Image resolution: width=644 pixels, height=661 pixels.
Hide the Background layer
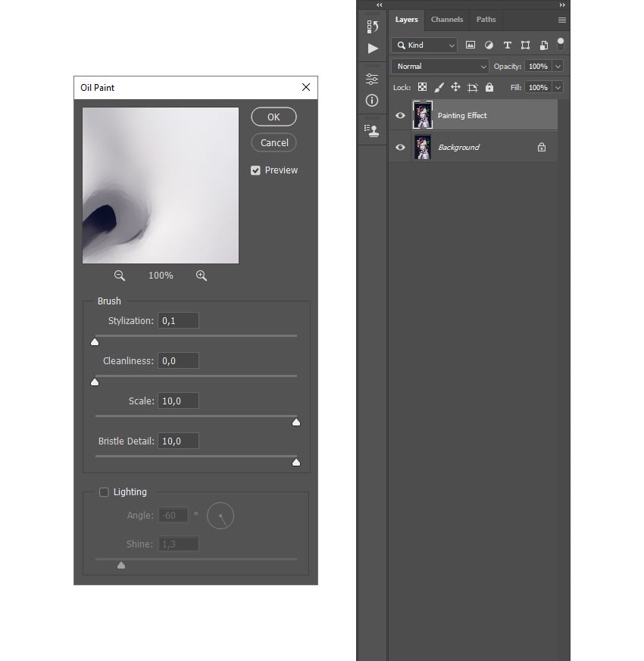coord(400,147)
